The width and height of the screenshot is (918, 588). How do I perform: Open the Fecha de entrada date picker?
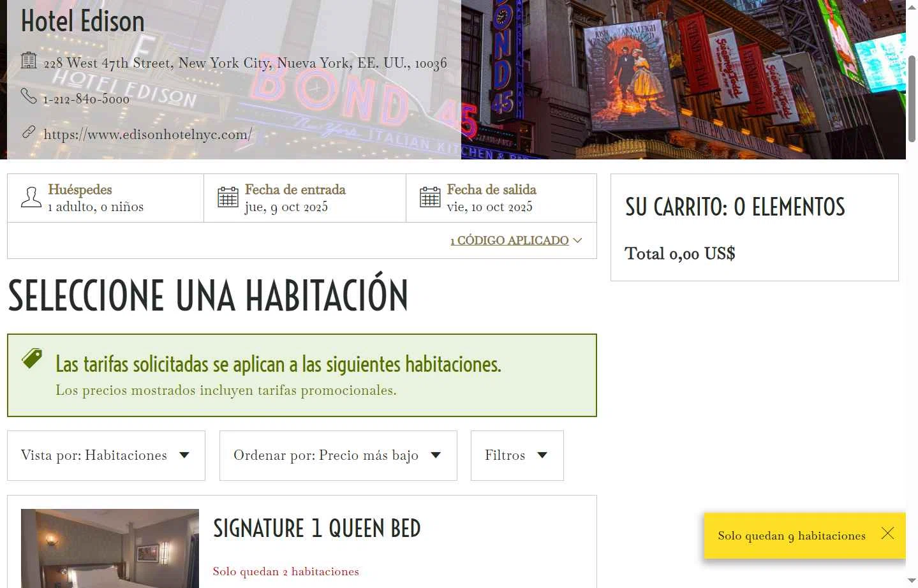(305, 198)
